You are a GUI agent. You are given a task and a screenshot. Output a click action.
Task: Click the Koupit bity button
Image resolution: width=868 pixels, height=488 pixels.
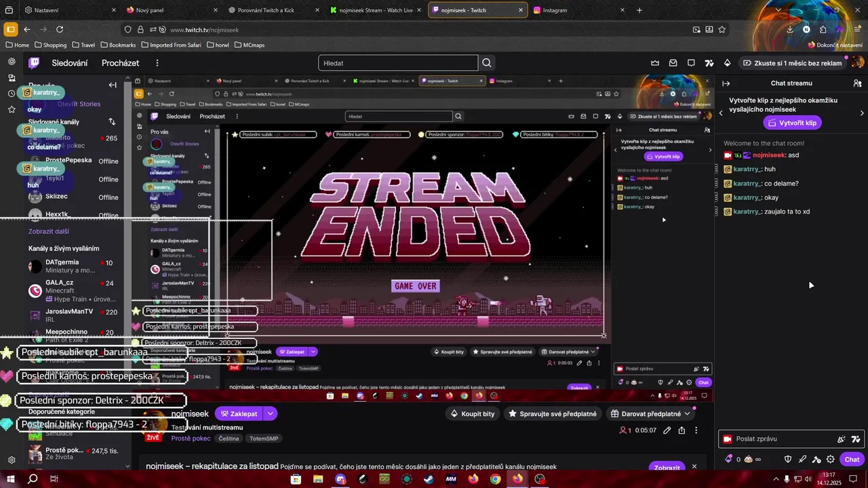473,413
